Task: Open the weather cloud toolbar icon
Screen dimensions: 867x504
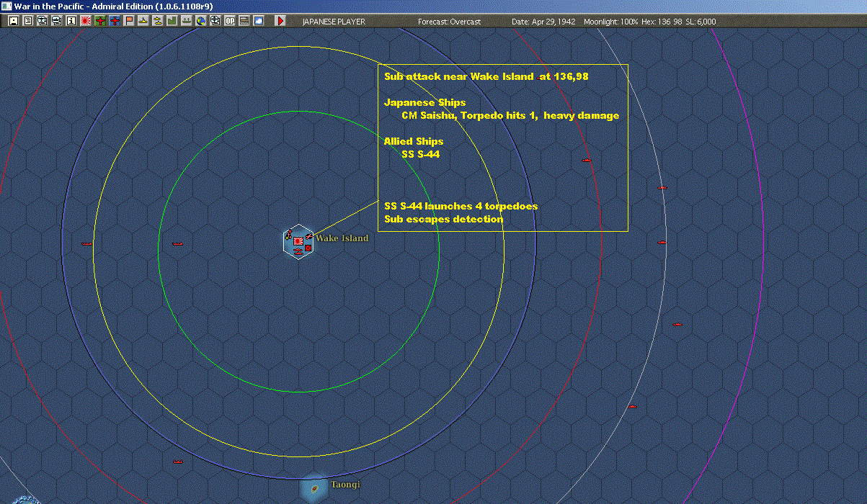Action: (259, 22)
